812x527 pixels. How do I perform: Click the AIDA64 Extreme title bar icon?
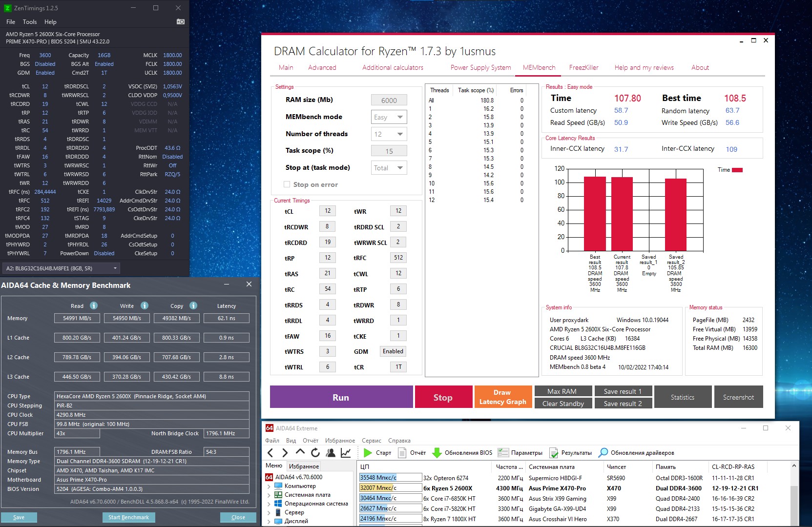coord(270,428)
